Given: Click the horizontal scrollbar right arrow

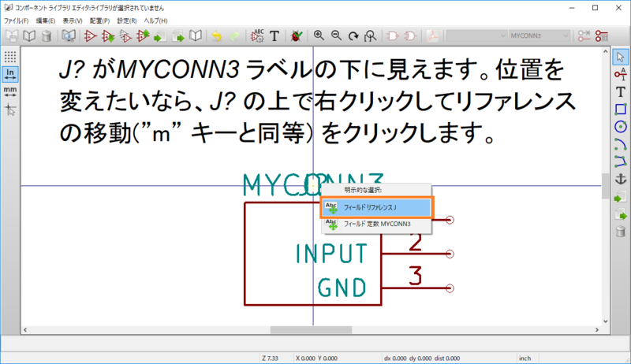Looking at the screenshot, I should pos(597,330).
